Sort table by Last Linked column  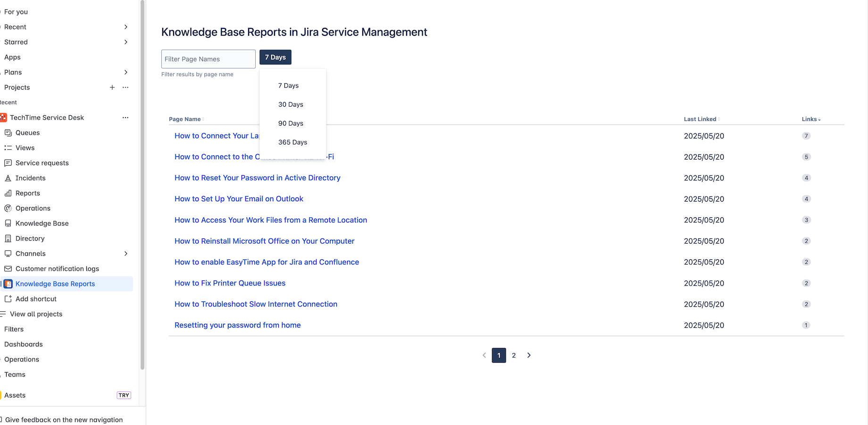tap(702, 119)
